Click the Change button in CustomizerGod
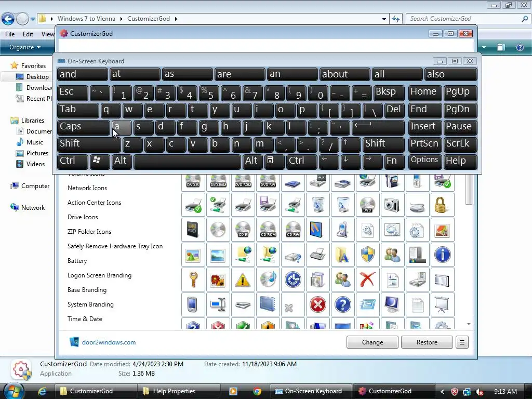 tap(372, 342)
